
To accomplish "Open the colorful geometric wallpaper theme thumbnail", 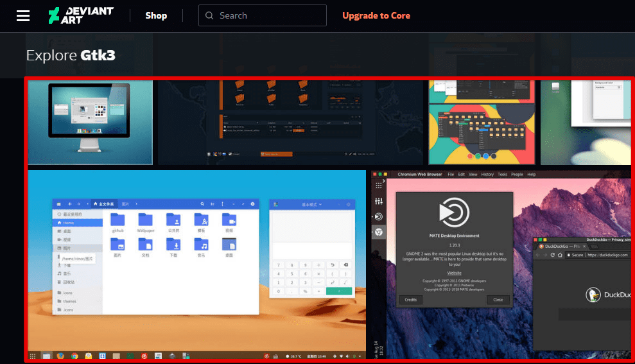I will coord(482,122).
